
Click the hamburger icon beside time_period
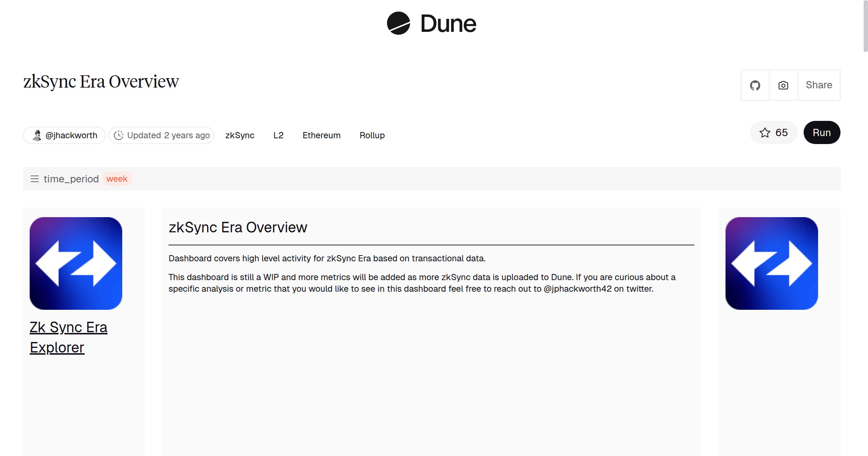[35, 179]
